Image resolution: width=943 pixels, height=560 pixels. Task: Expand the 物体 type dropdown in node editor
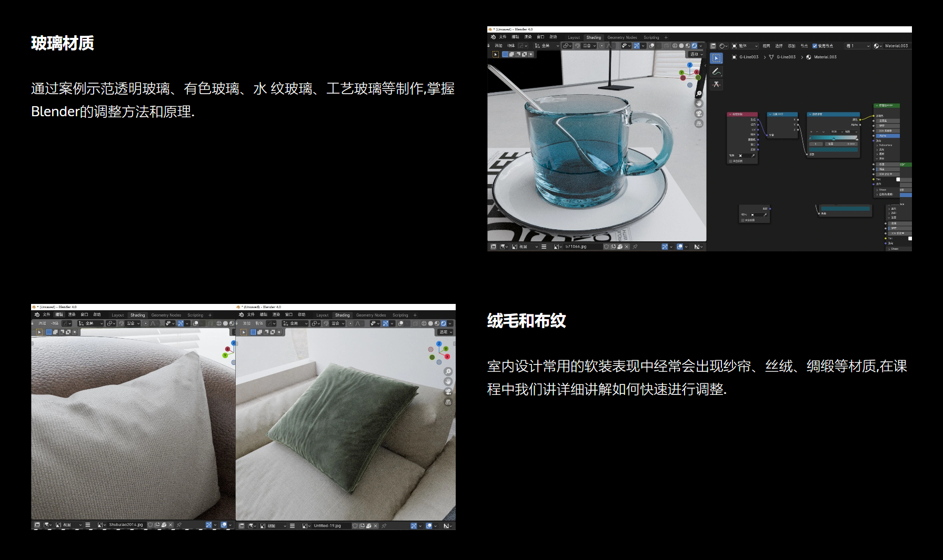745,46
